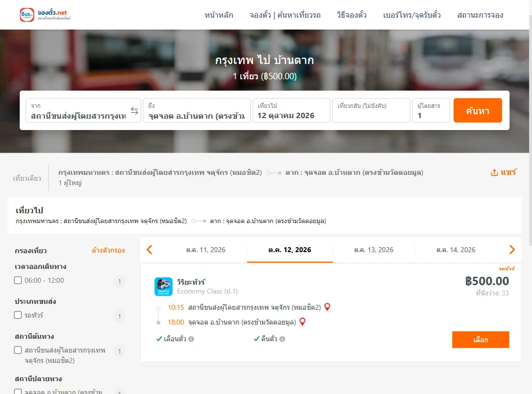Click the ฿500.00 trip price
This screenshot has height=394, width=532.
tap(487, 281)
